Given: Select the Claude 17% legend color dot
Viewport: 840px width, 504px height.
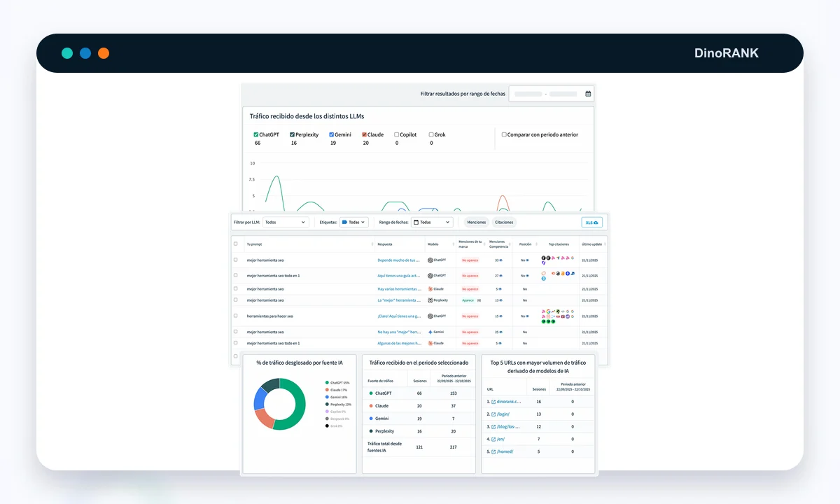Looking at the screenshot, I should pos(327,390).
